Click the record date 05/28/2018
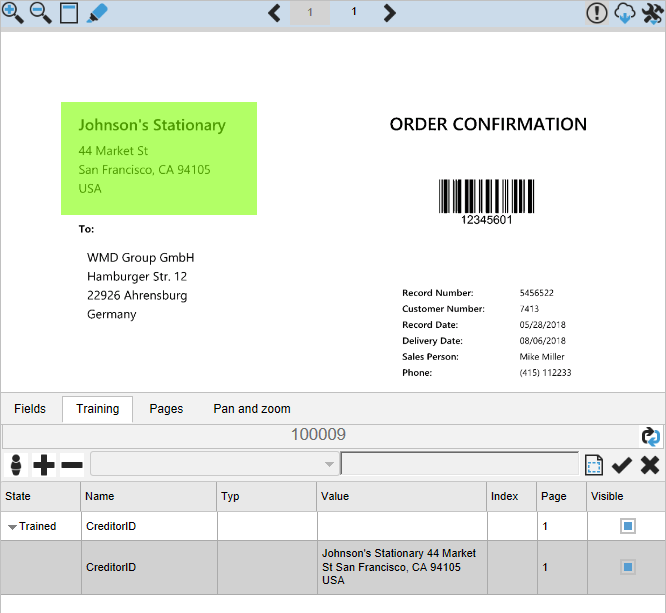This screenshot has height=613, width=666. coord(542,325)
